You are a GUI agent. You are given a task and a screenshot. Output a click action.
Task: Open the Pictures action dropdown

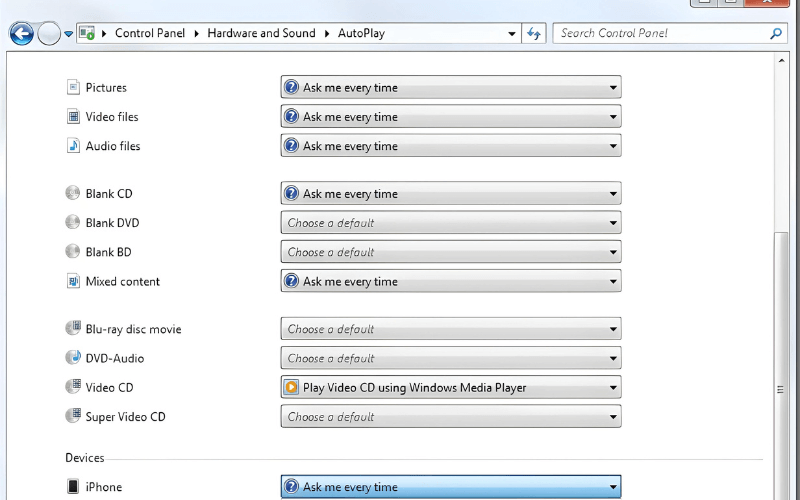click(x=450, y=88)
